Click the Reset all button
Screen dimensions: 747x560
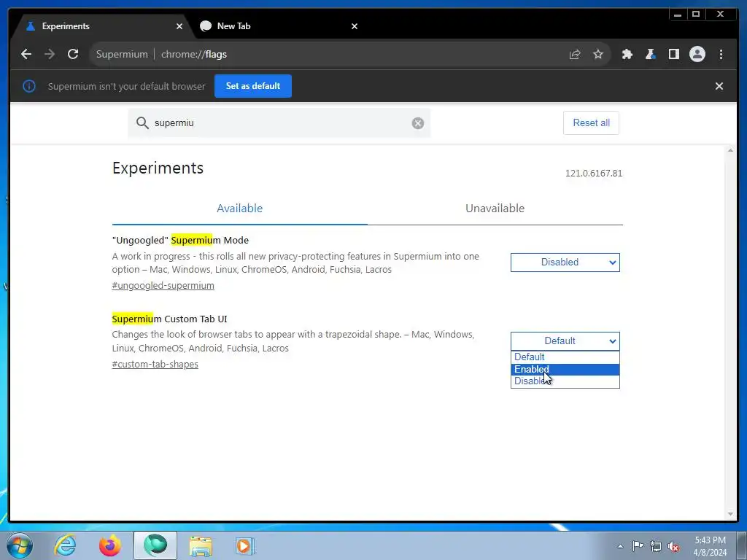pyautogui.click(x=591, y=122)
